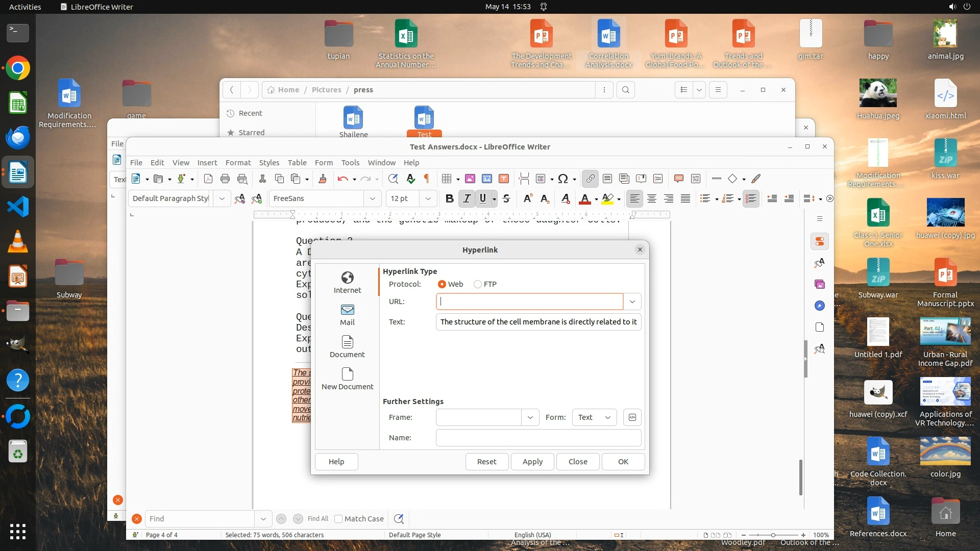Click the Strikethrough icon
The image size is (980, 551).
click(506, 198)
